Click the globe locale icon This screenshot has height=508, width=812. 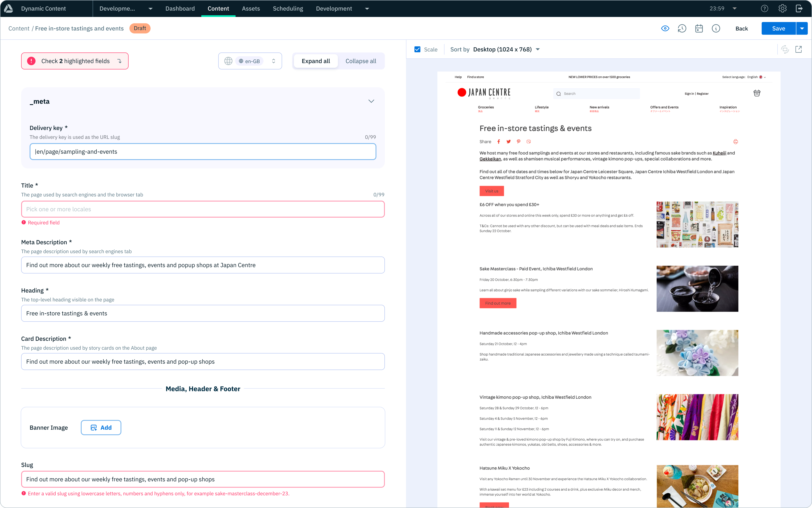(x=228, y=61)
